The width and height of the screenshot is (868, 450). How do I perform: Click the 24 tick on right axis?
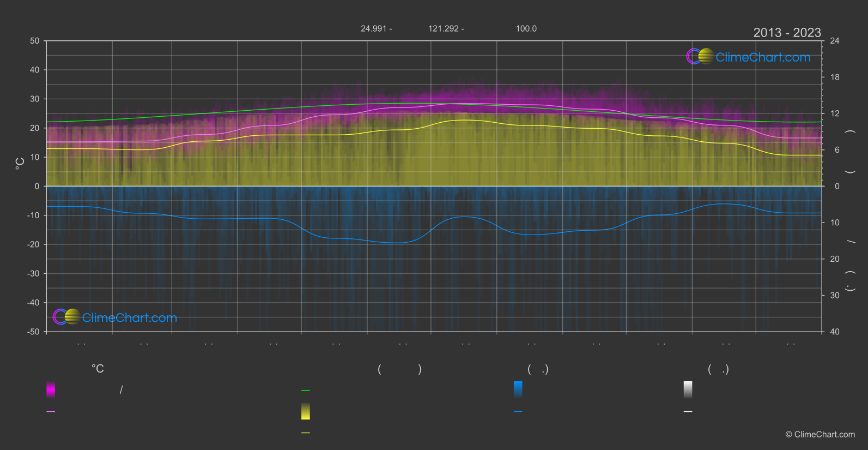click(x=835, y=41)
